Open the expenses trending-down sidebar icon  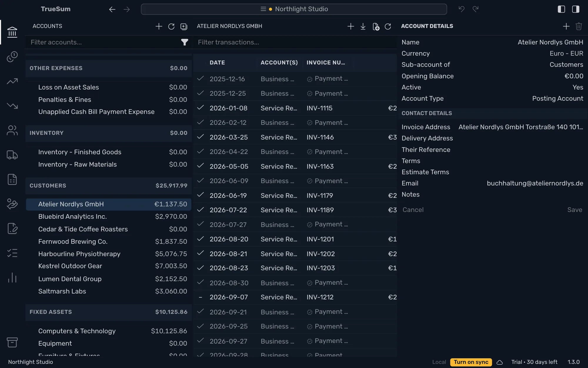tap(12, 105)
